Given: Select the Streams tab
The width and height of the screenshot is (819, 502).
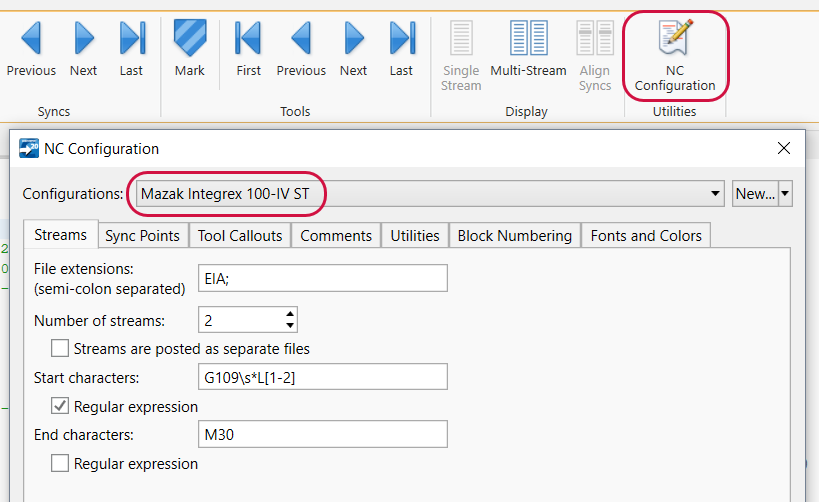Looking at the screenshot, I should [x=61, y=235].
